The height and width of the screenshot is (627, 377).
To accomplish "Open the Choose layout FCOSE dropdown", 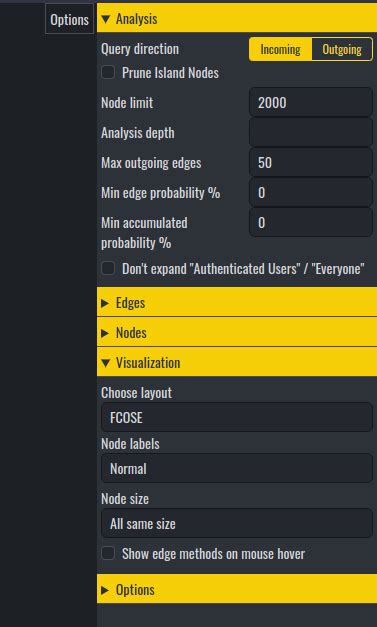I will click(237, 417).
